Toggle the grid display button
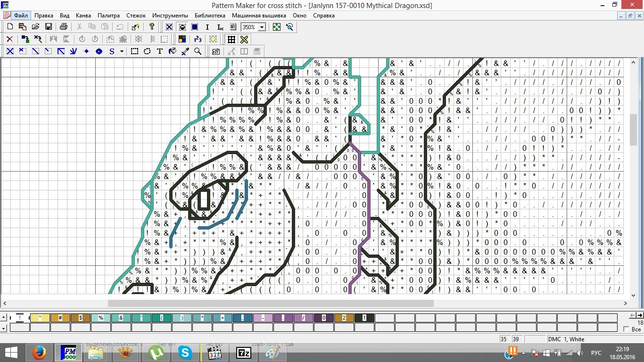The height and width of the screenshot is (362, 644). [x=231, y=39]
